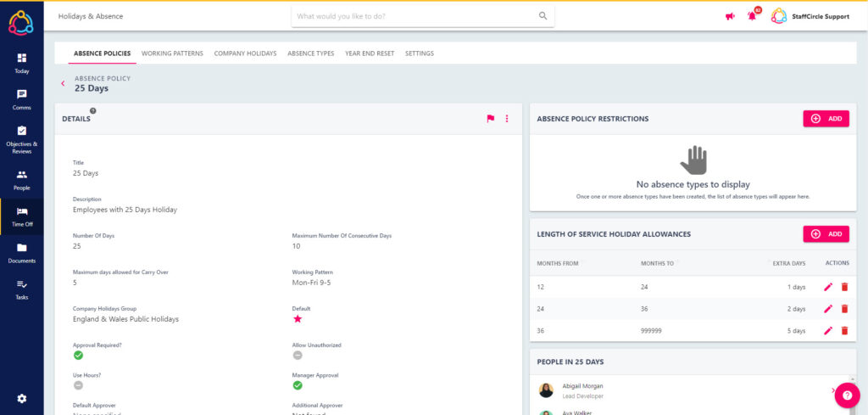Click the Use Hours grey indicator
Image resolution: width=868 pixels, height=415 pixels.
[x=78, y=385]
